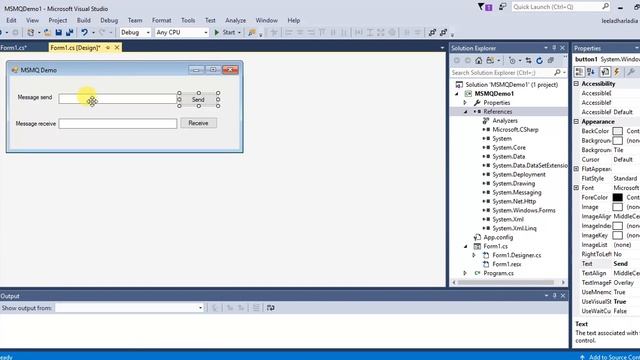The height and width of the screenshot is (360, 640).
Task: Select App.config in Solution Explorer
Action: click(498, 237)
